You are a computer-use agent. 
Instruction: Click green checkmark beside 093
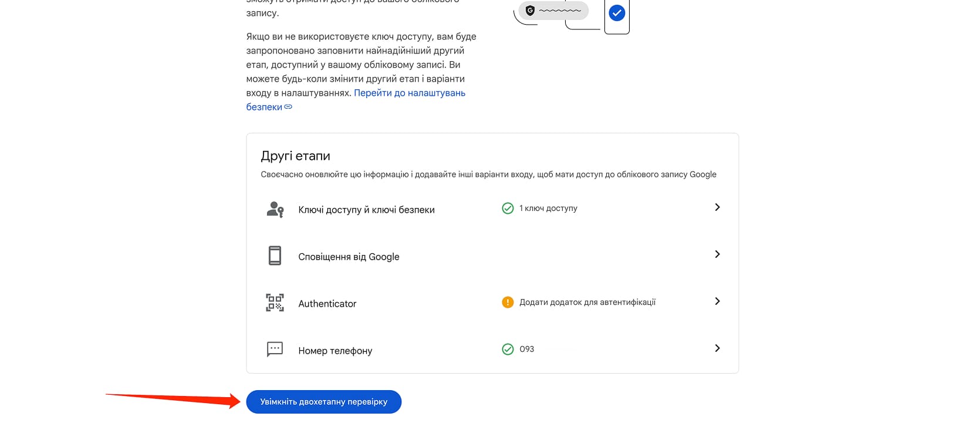point(508,349)
